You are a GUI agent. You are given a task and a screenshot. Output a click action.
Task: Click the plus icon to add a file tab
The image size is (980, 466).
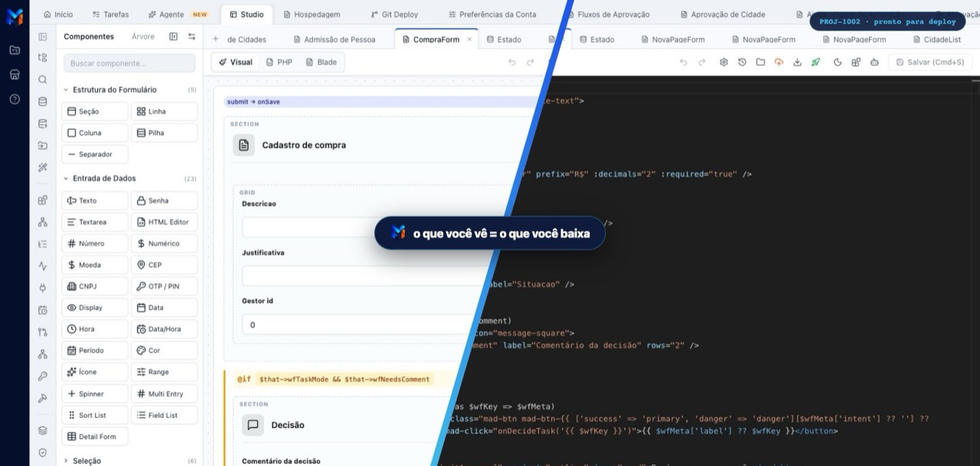coord(215,39)
